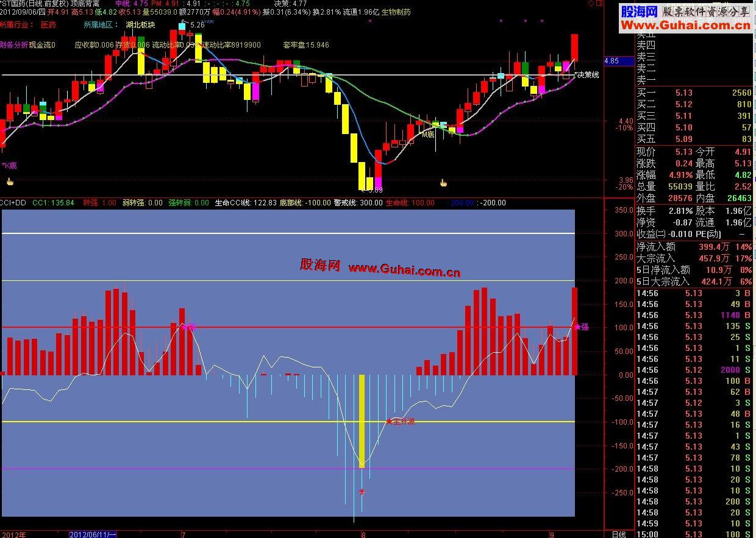Screen dimensions: 756x538
Task: Click the 总量 value 55039
Action: tap(679, 186)
